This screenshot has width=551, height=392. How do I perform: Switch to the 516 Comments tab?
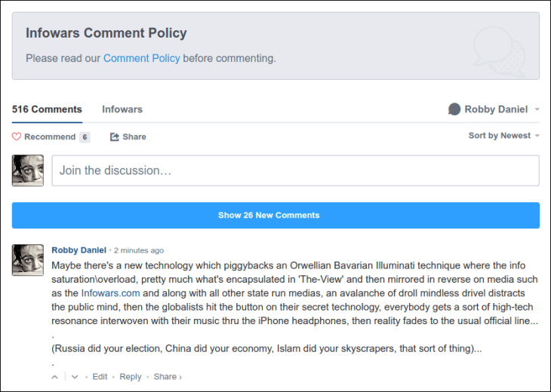click(x=47, y=109)
